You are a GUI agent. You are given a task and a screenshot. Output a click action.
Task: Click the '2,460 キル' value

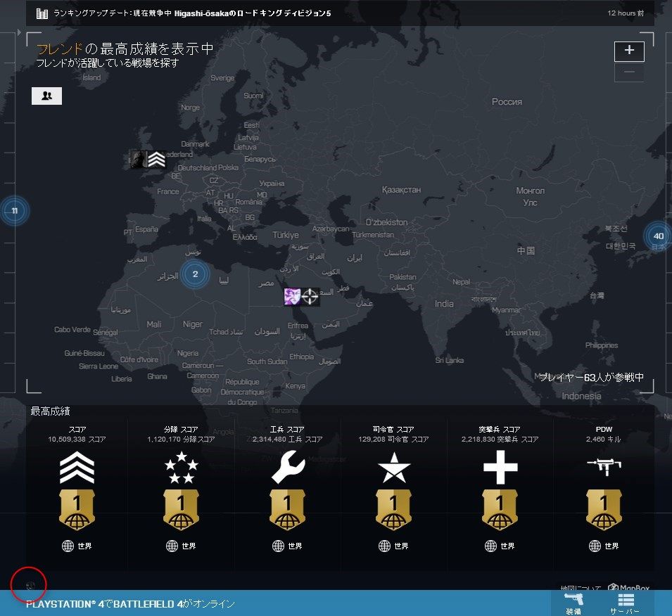pos(604,439)
